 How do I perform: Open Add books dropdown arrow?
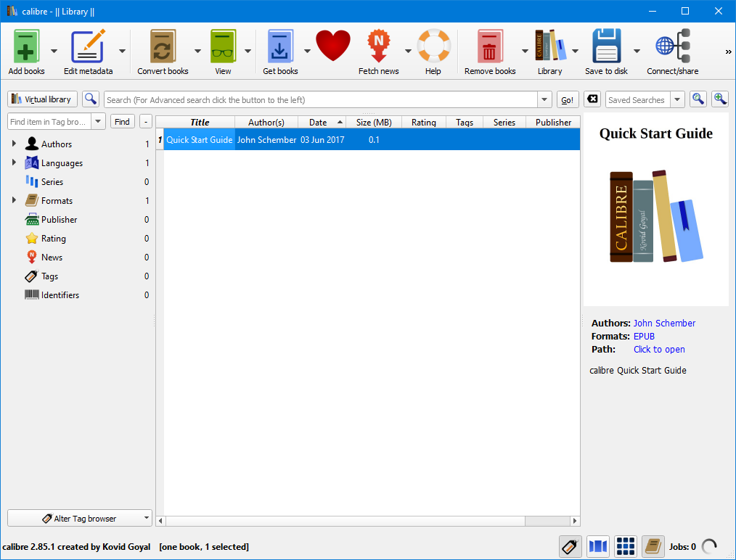pos(54,51)
